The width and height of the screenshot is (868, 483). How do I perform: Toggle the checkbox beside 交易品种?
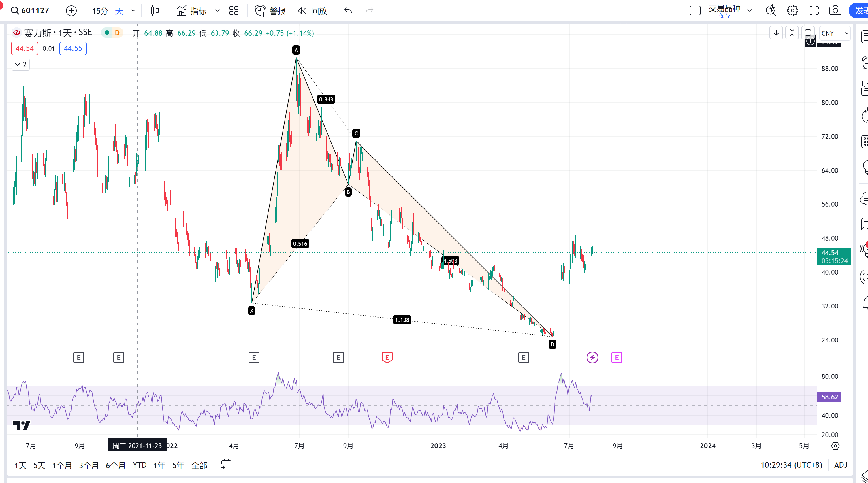[695, 11]
